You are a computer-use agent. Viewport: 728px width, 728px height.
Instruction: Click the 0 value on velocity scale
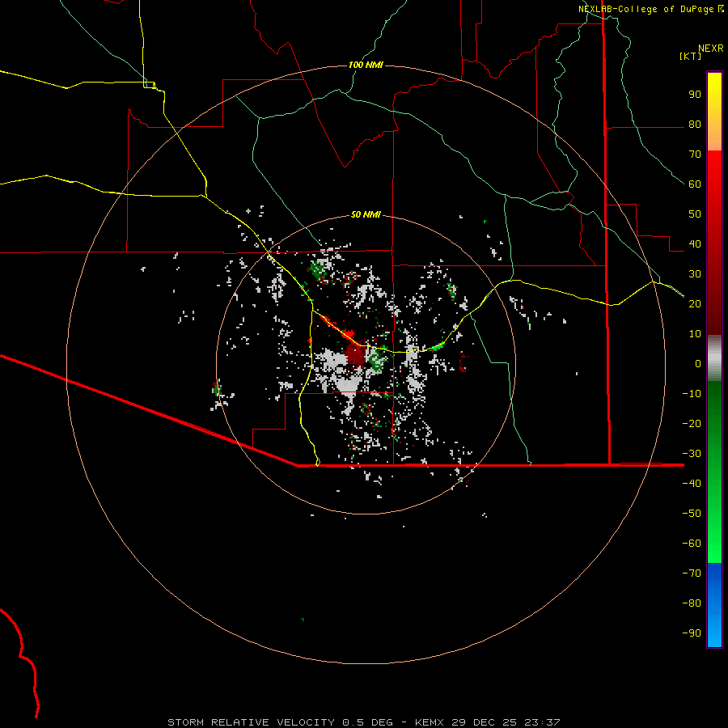tap(698, 363)
